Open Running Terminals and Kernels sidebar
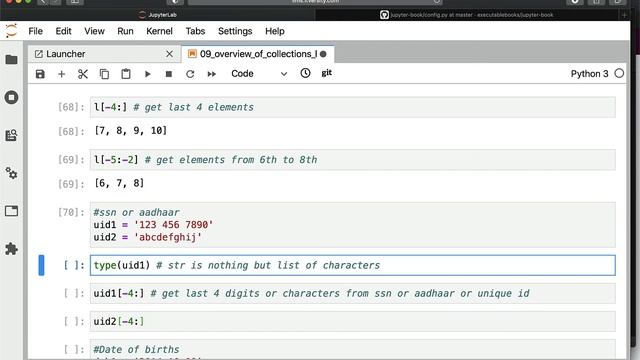 (11, 98)
